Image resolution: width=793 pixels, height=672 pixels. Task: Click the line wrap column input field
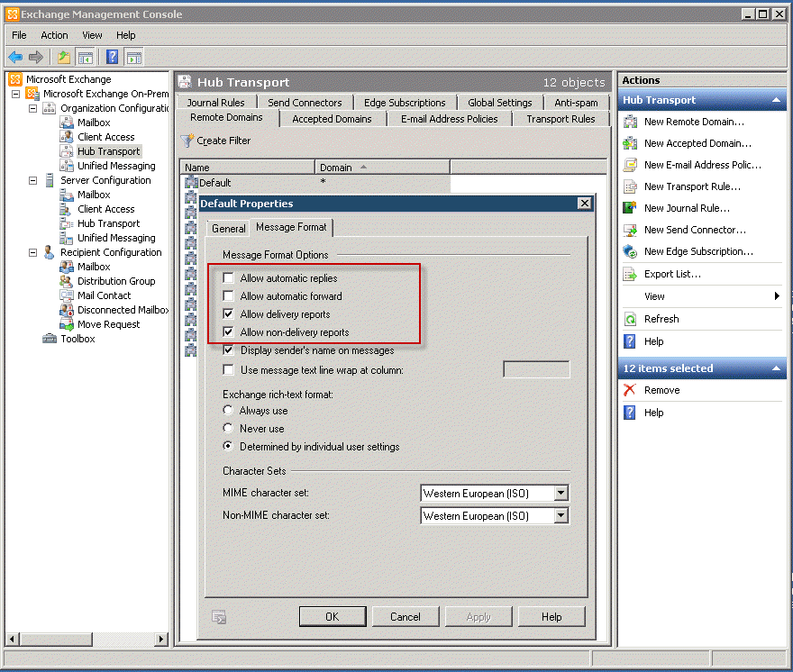pyautogui.click(x=536, y=369)
